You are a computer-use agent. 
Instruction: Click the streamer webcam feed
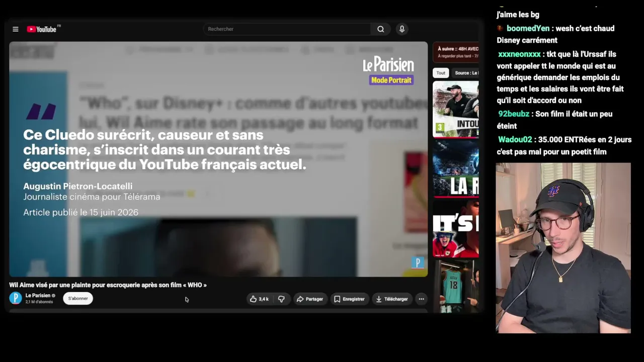(563, 247)
